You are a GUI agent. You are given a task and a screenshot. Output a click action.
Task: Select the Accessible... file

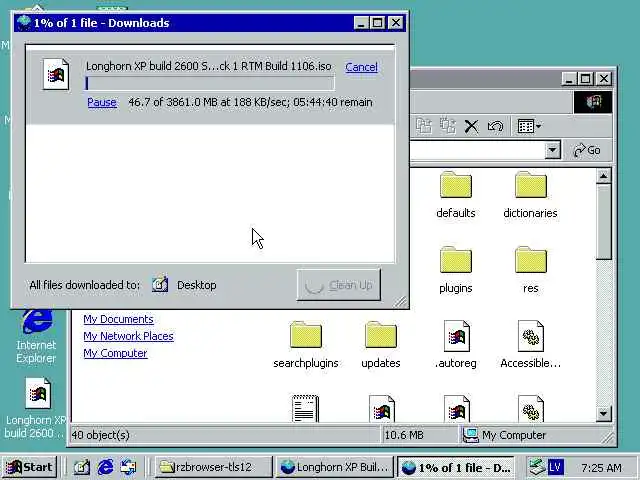(x=531, y=345)
